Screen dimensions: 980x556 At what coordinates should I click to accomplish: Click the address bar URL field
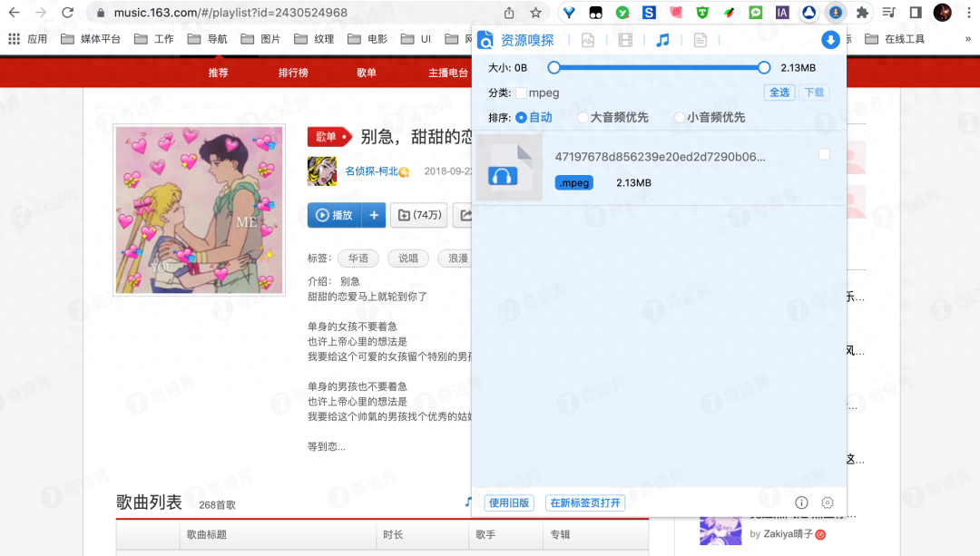pyautogui.click(x=300, y=13)
